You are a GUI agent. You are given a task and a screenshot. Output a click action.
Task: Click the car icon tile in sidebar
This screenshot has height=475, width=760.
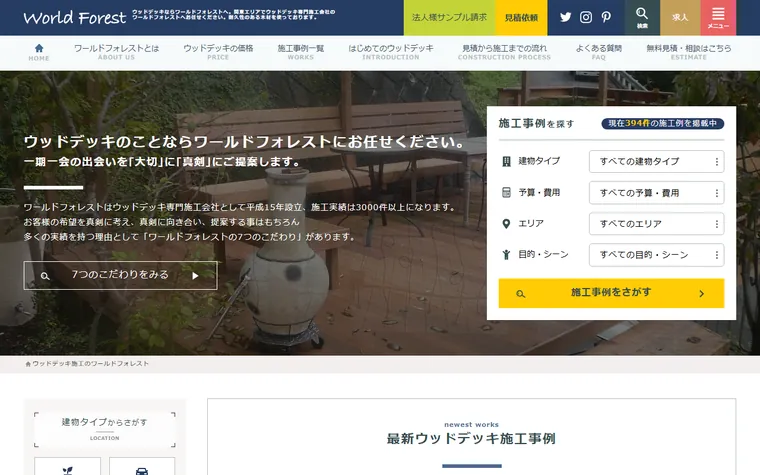point(142,466)
